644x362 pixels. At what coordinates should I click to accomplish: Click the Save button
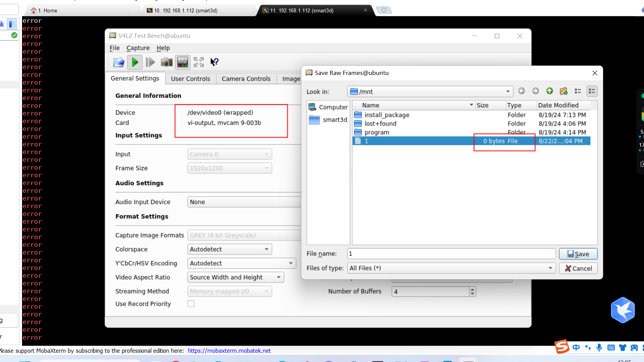click(578, 254)
